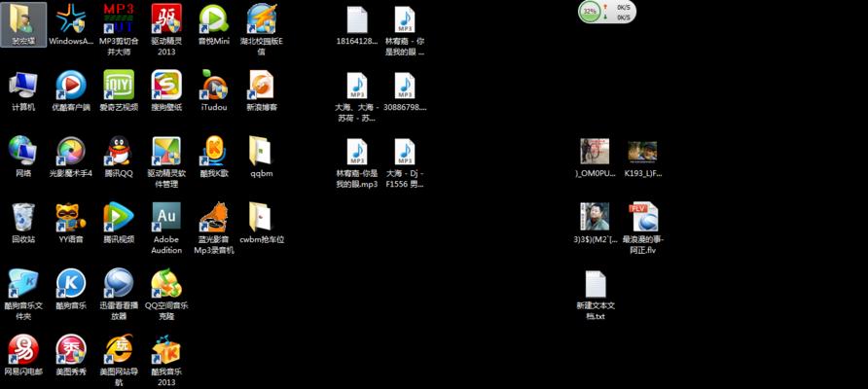Launch 酷我音乐2013
This screenshot has width=868, height=389.
pyautogui.click(x=166, y=360)
